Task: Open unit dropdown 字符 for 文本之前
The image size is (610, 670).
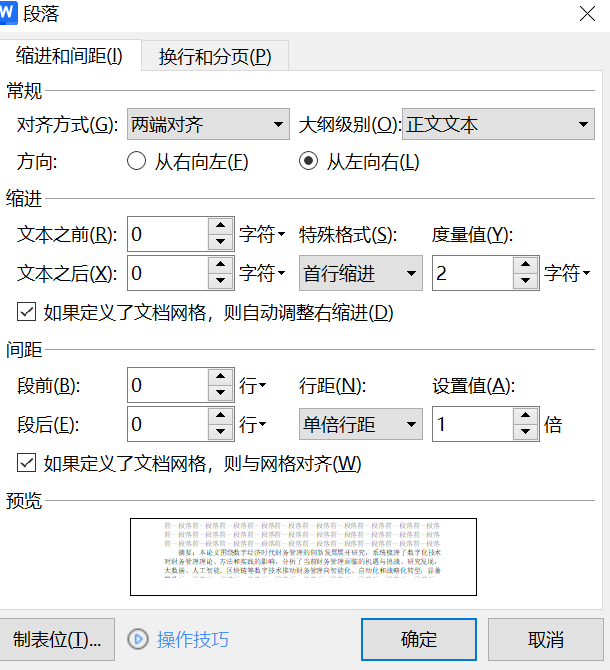Action: tap(262, 234)
